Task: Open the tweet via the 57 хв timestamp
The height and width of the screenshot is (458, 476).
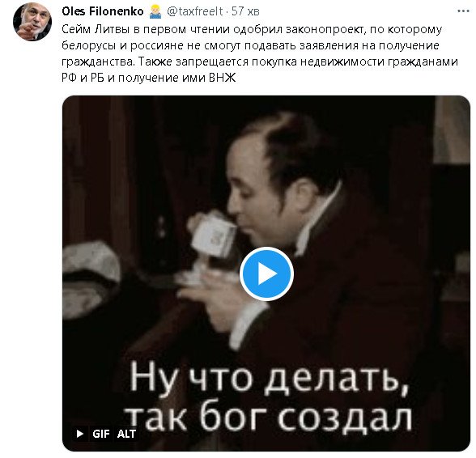Action: 245,11
